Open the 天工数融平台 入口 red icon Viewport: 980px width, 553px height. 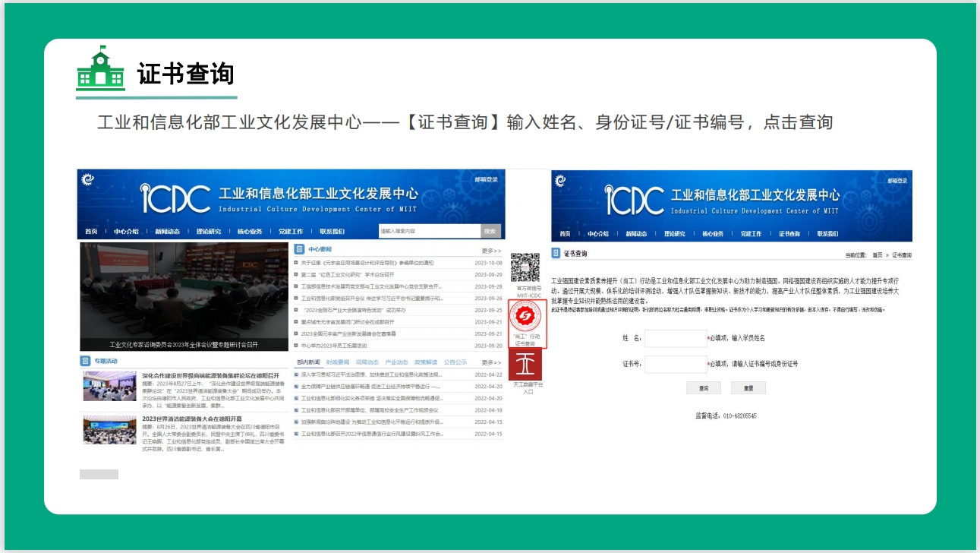click(x=525, y=365)
